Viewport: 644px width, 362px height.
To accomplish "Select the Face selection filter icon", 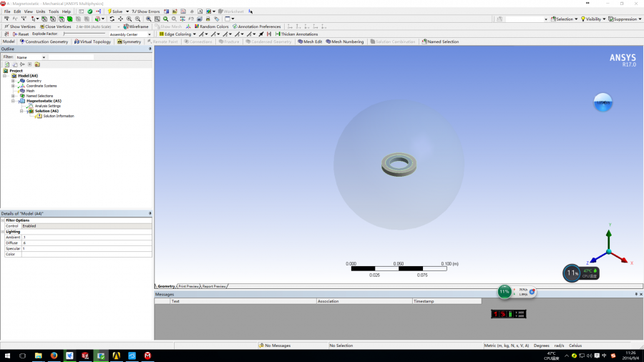I will coord(62,19).
